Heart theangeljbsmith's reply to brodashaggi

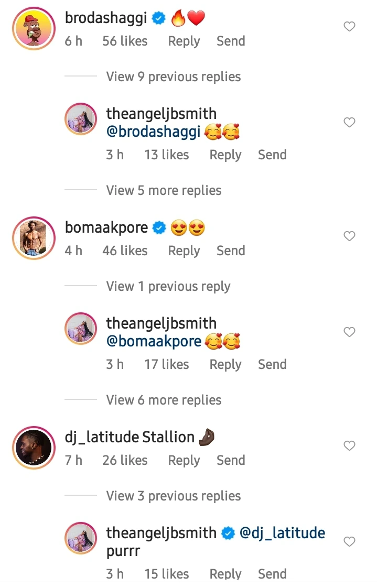click(x=349, y=122)
